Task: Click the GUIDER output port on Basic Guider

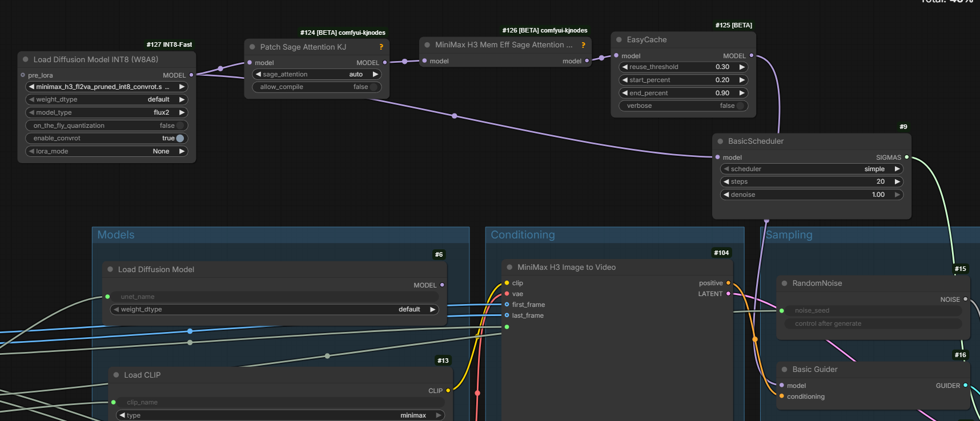Action: pos(965,386)
